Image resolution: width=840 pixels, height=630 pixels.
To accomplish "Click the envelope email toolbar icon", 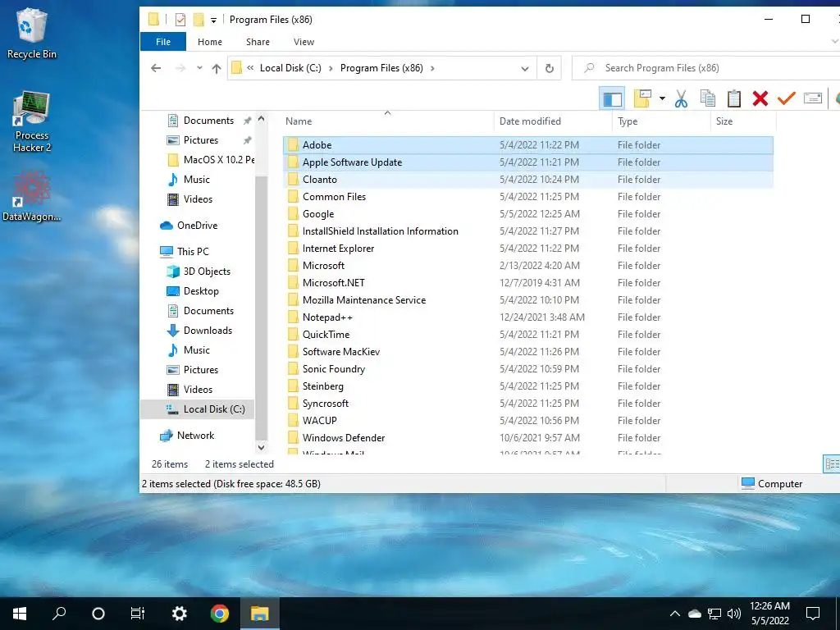I will 813,98.
